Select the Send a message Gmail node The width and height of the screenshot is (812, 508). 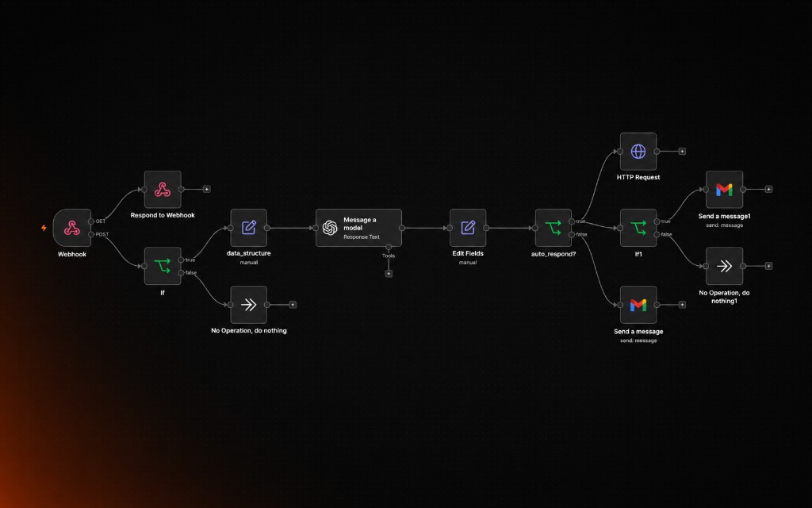coord(638,305)
